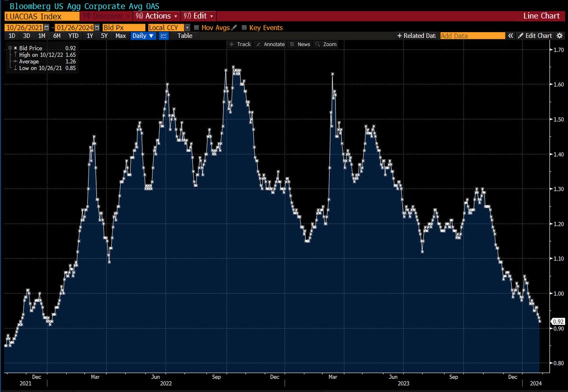
Task: Click the line chart type icon
Action: (163, 36)
